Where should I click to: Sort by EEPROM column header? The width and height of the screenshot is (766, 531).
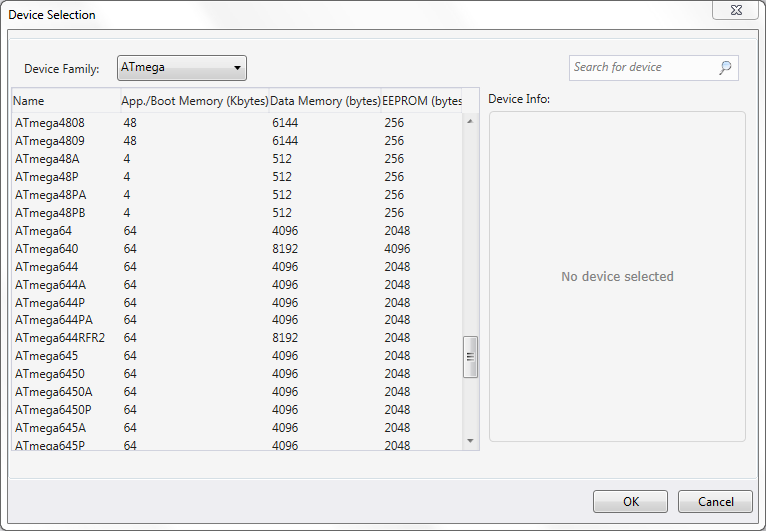pos(421,101)
